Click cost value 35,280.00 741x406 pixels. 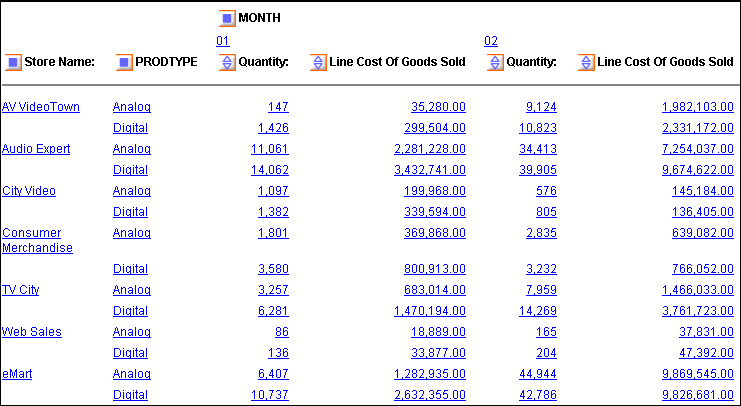pyautogui.click(x=439, y=107)
